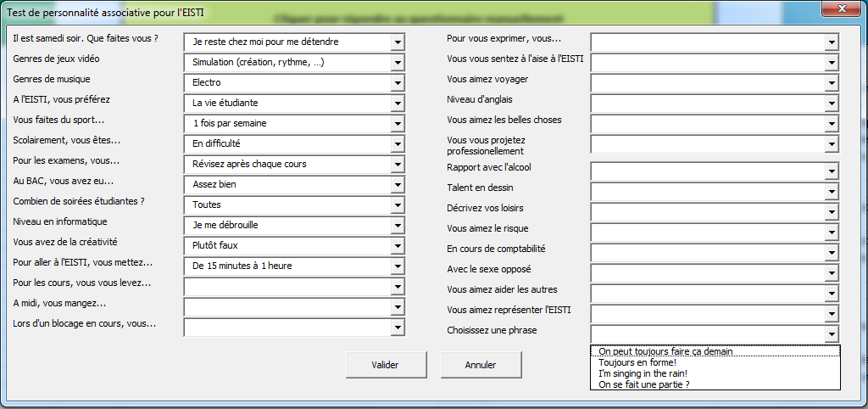The image size is (868, 409).
Task: Expand the 'A midi, vous mangez' combo box
Action: coord(398,307)
